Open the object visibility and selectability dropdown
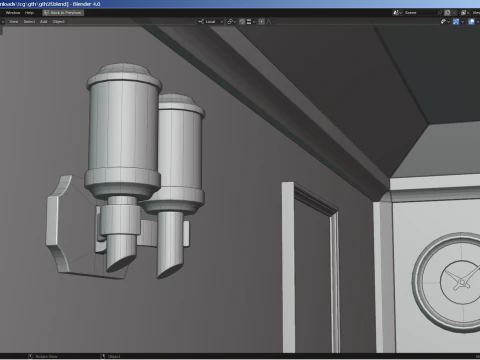 click(x=445, y=22)
